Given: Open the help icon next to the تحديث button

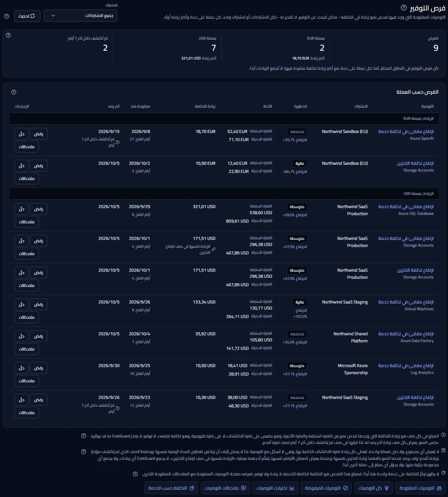Looking at the screenshot, I should coord(6,16).
